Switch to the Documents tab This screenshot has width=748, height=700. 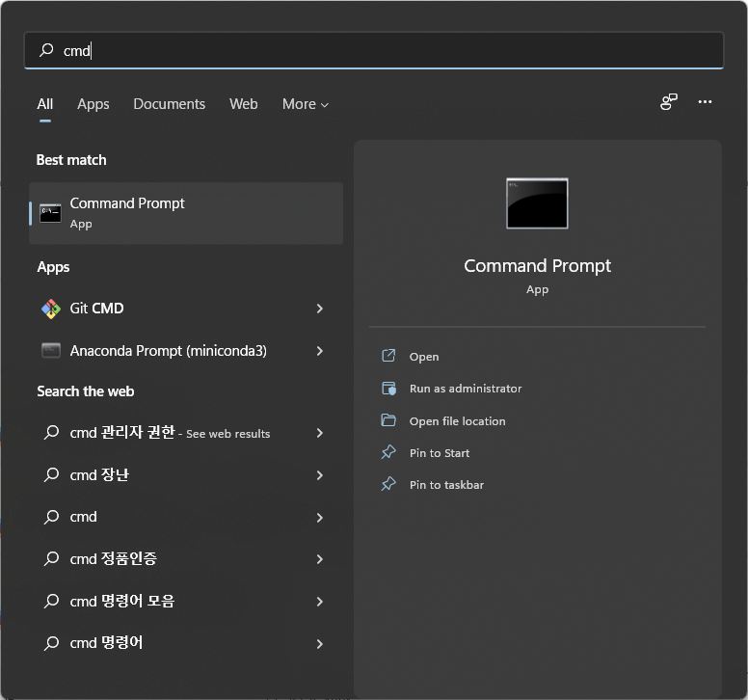(169, 104)
